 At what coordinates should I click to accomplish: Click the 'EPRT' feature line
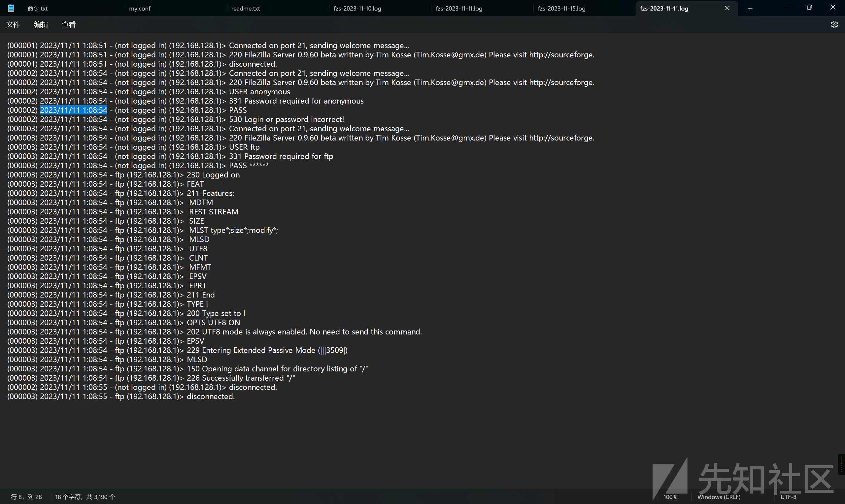[107, 286]
